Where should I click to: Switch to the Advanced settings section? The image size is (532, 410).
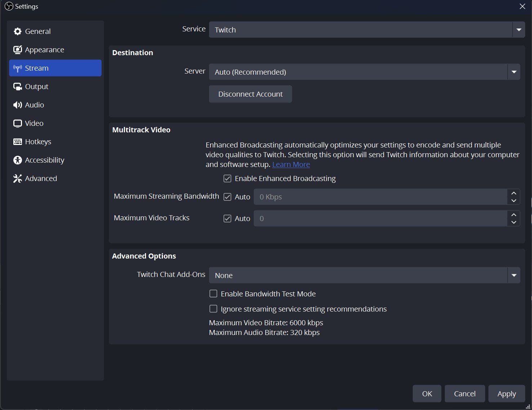[x=40, y=178]
